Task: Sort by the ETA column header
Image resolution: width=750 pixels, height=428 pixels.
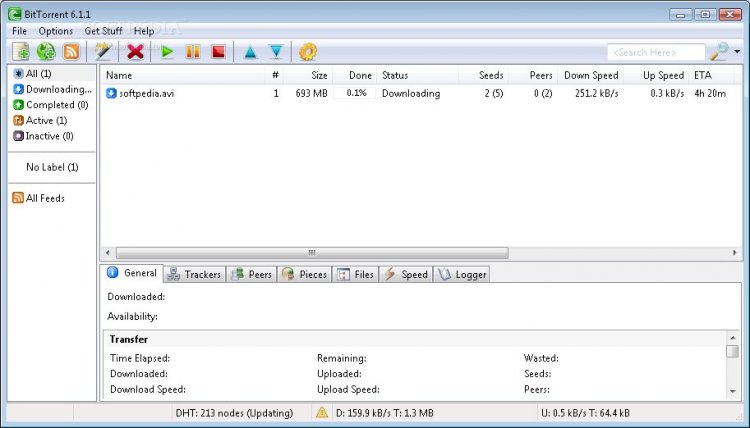Action: tap(712, 76)
